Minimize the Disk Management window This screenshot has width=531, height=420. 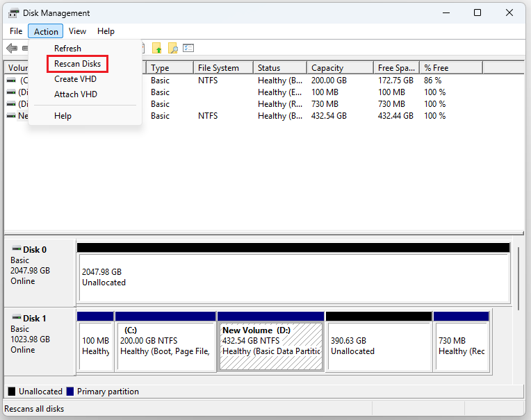tap(446, 13)
